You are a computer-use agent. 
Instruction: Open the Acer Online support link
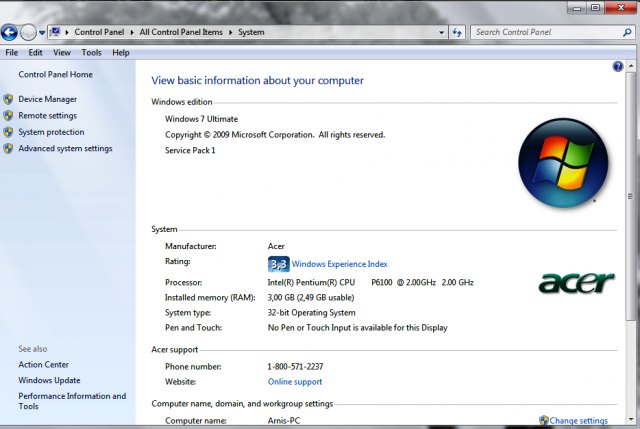(295, 382)
